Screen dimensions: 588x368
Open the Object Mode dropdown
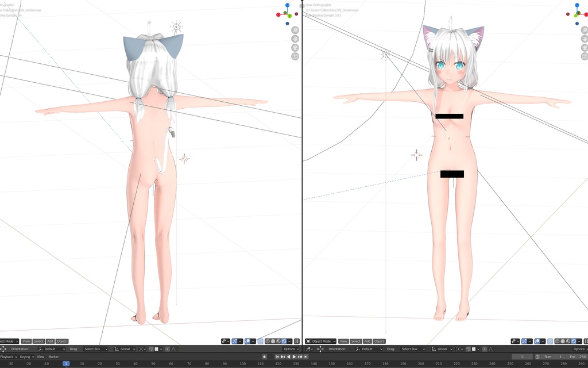click(320, 340)
